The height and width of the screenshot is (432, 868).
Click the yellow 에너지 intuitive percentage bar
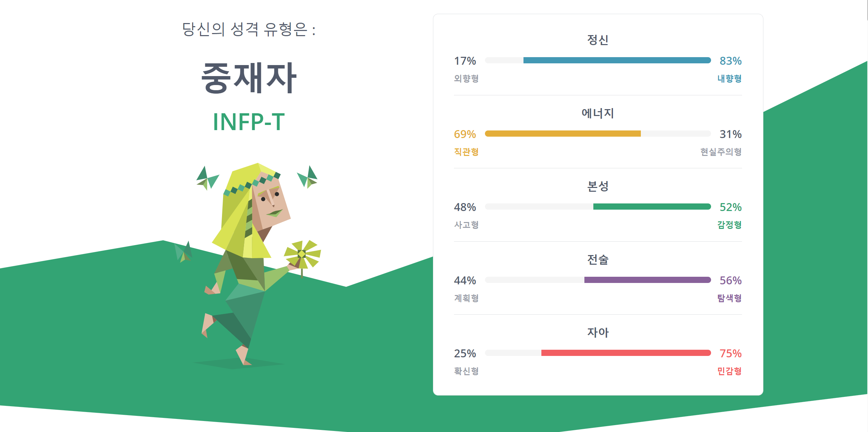pyautogui.click(x=563, y=134)
